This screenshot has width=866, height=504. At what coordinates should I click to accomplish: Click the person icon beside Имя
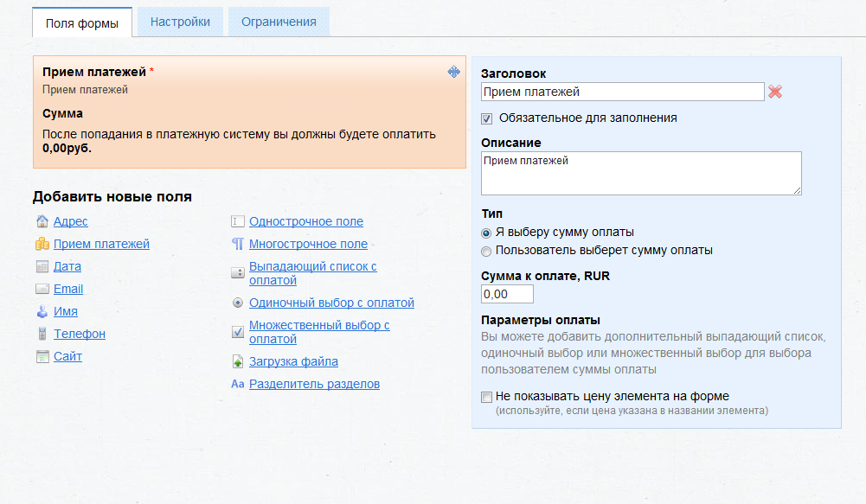(42, 311)
